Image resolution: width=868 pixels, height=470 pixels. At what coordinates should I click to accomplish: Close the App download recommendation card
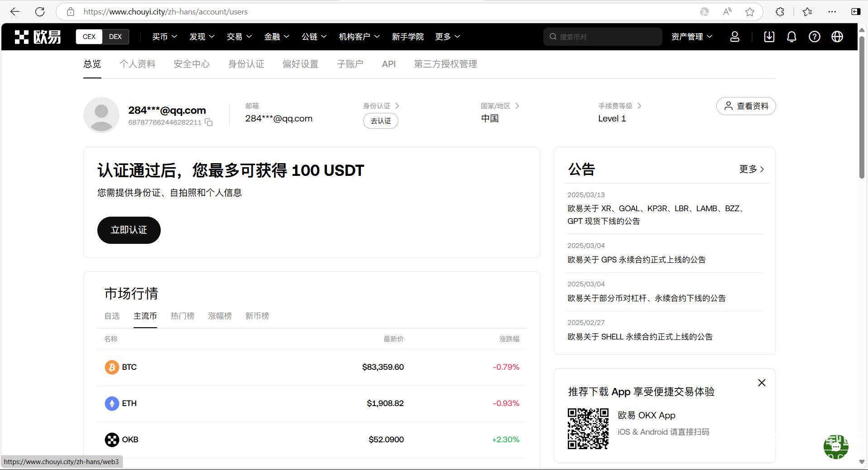coord(762,383)
